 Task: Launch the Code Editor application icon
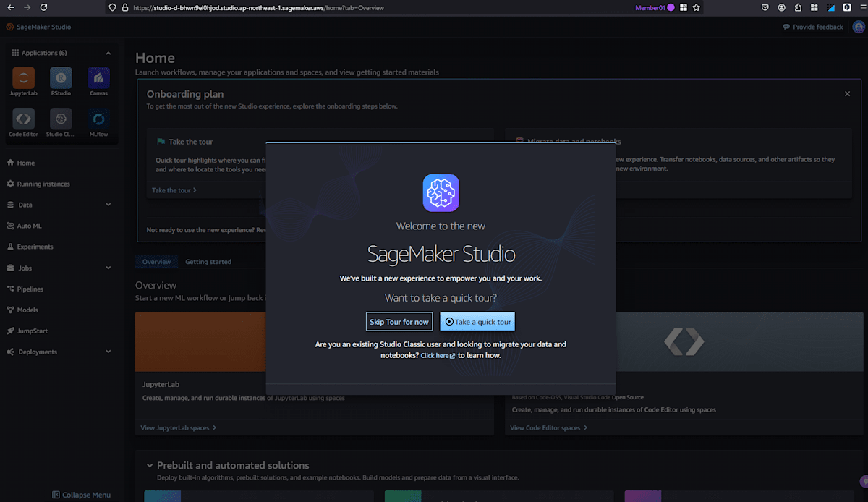tap(24, 119)
